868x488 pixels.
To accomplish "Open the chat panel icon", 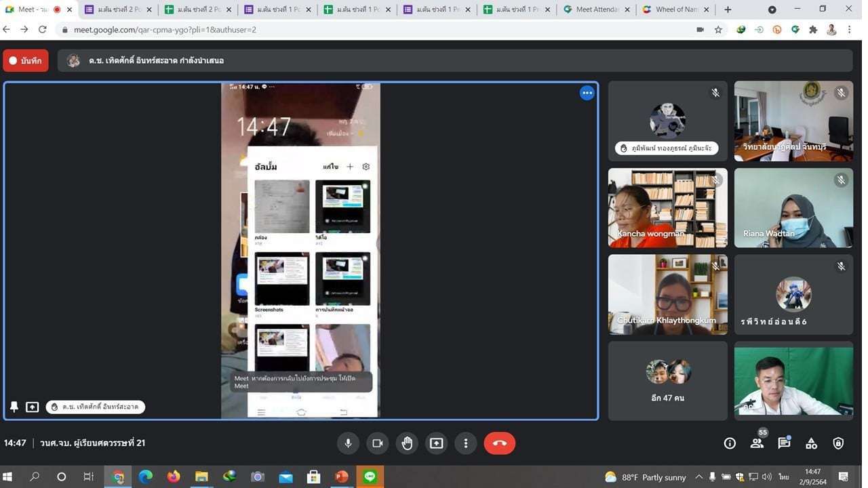I will click(x=784, y=443).
